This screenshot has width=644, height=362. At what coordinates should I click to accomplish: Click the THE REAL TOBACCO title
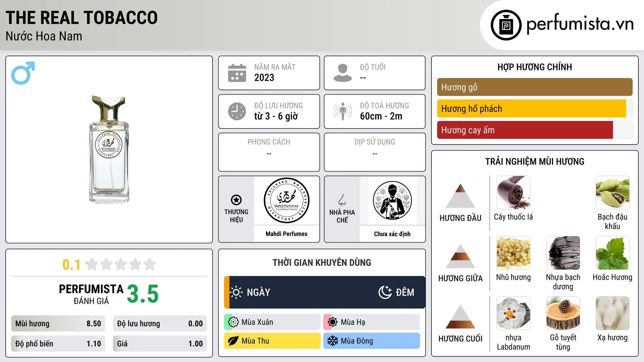pyautogui.click(x=82, y=18)
